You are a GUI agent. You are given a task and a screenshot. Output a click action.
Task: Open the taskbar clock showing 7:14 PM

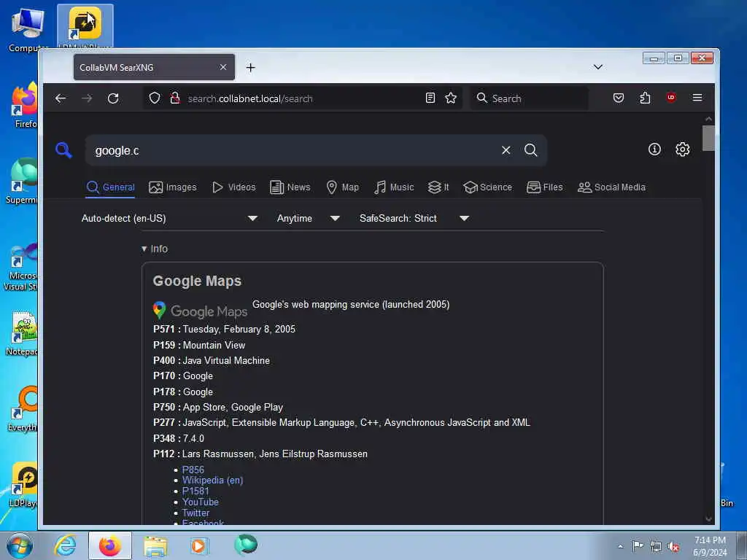pos(710,545)
